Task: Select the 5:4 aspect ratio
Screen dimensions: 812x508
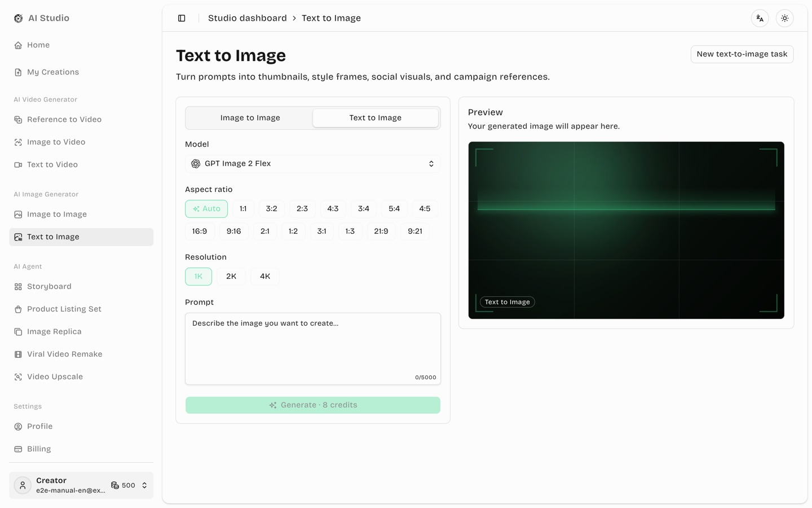Action: pyautogui.click(x=394, y=209)
